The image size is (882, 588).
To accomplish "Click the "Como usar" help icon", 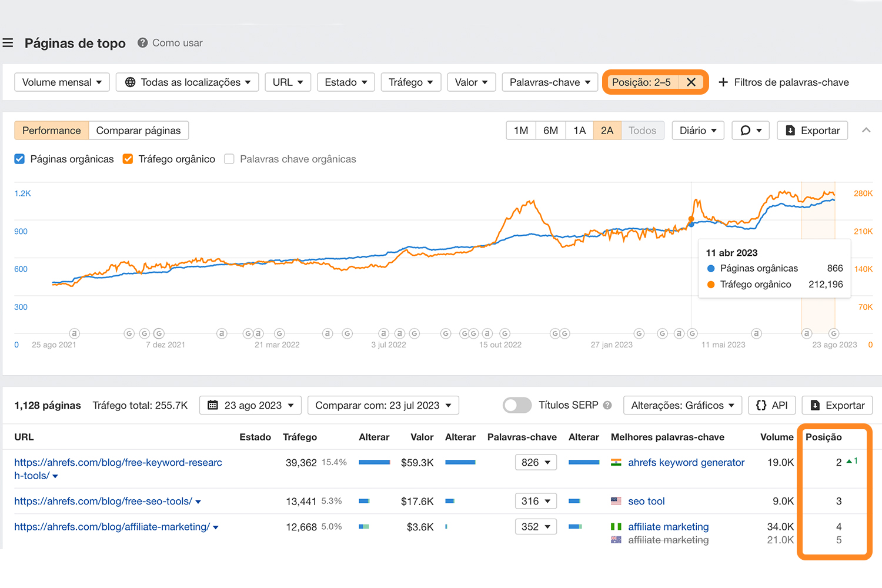I will click(x=142, y=42).
